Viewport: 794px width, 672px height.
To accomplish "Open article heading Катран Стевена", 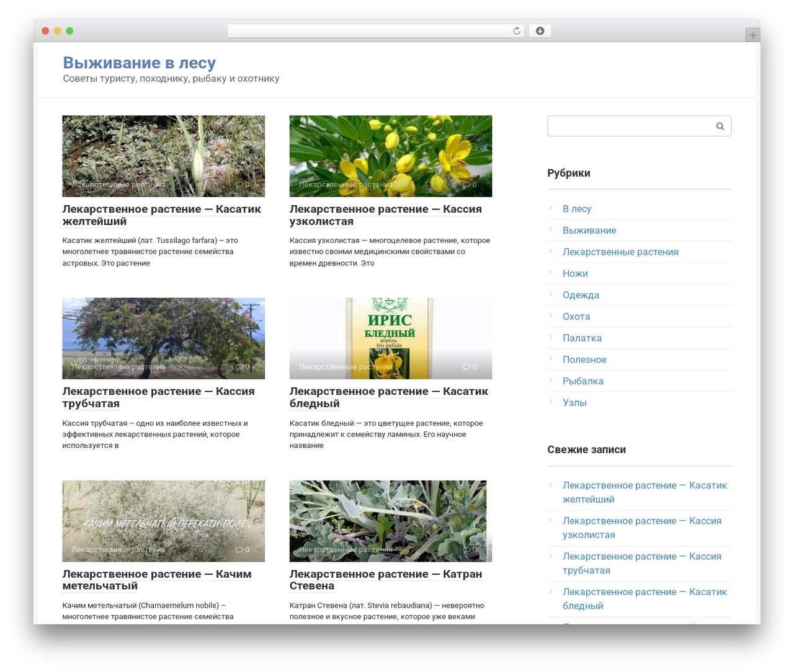I will click(386, 580).
